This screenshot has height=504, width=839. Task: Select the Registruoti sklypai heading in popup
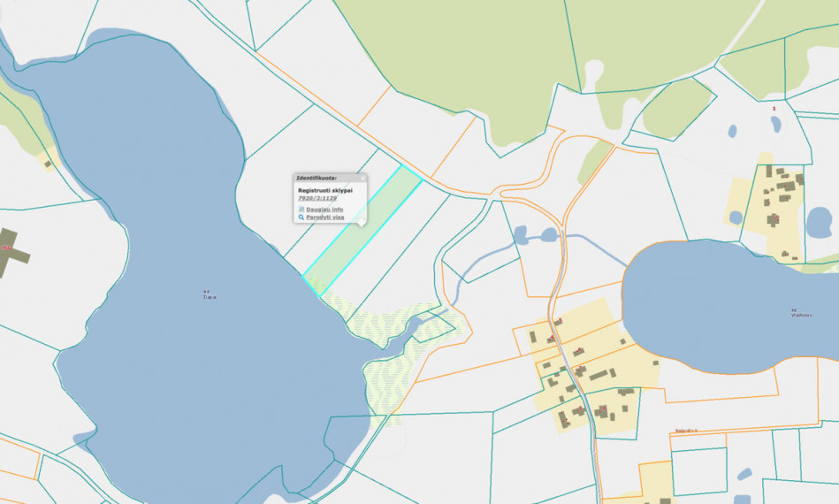[x=324, y=190]
